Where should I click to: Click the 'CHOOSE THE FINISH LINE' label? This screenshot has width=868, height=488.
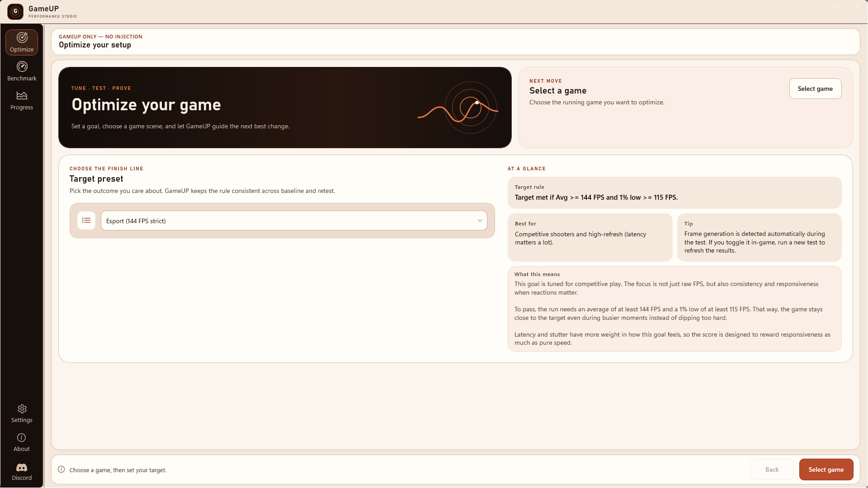(x=106, y=169)
